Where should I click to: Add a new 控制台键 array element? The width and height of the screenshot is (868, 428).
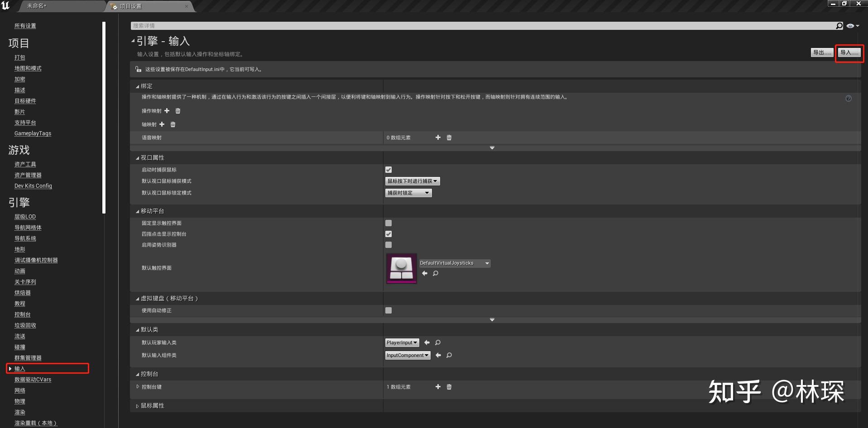click(437, 387)
